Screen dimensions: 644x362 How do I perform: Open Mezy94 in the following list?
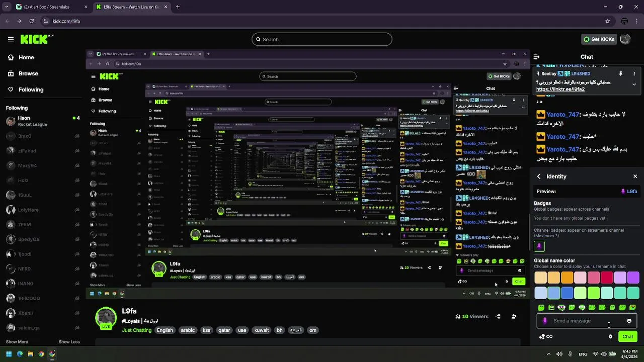click(x=43, y=165)
